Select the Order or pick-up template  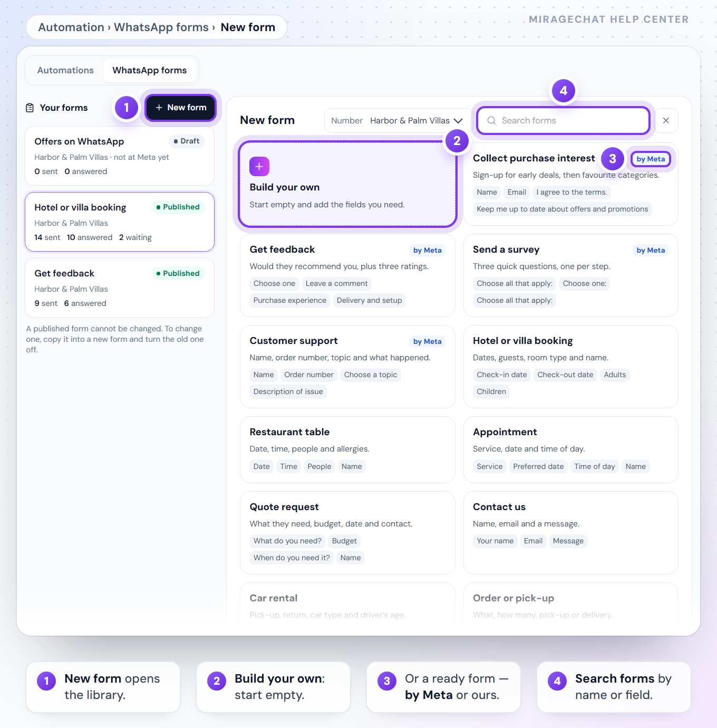[x=571, y=601]
